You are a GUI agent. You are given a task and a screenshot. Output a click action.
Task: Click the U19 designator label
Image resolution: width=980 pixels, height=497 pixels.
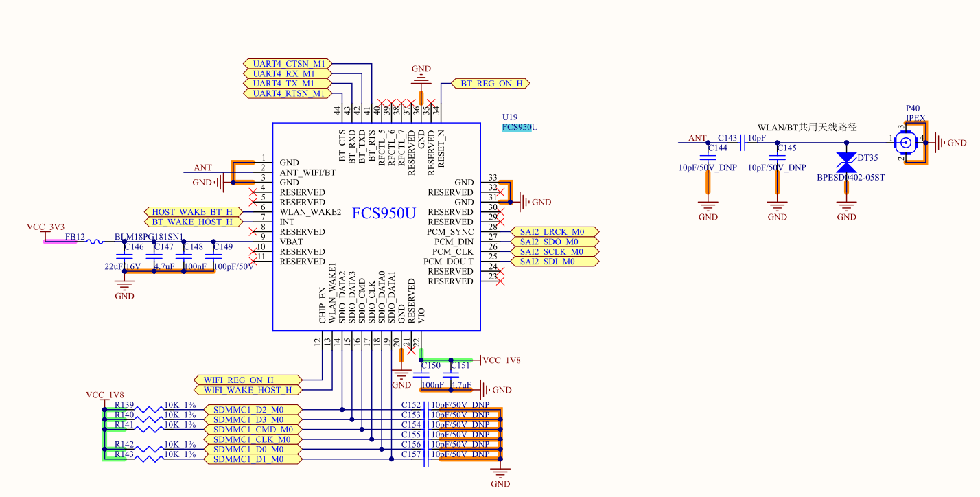(510, 117)
